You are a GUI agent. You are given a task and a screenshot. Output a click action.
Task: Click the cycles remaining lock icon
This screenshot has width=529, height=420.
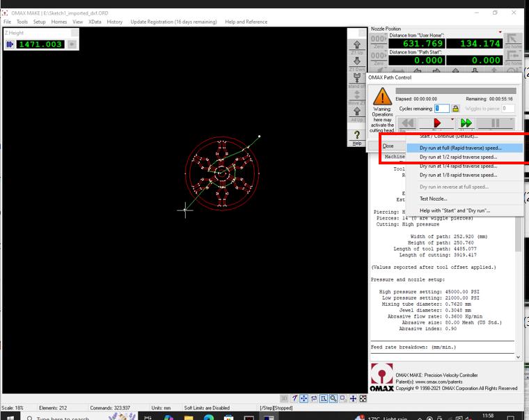pyautogui.click(x=455, y=109)
